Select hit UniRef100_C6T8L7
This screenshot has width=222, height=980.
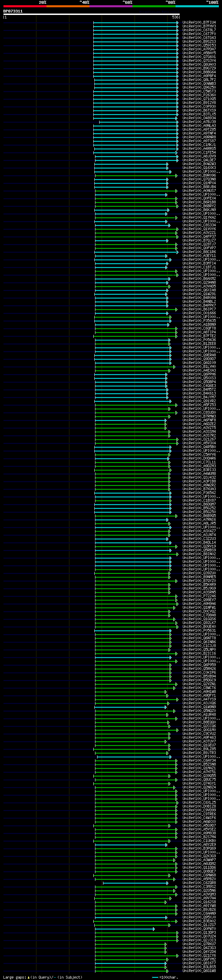(199, 30)
